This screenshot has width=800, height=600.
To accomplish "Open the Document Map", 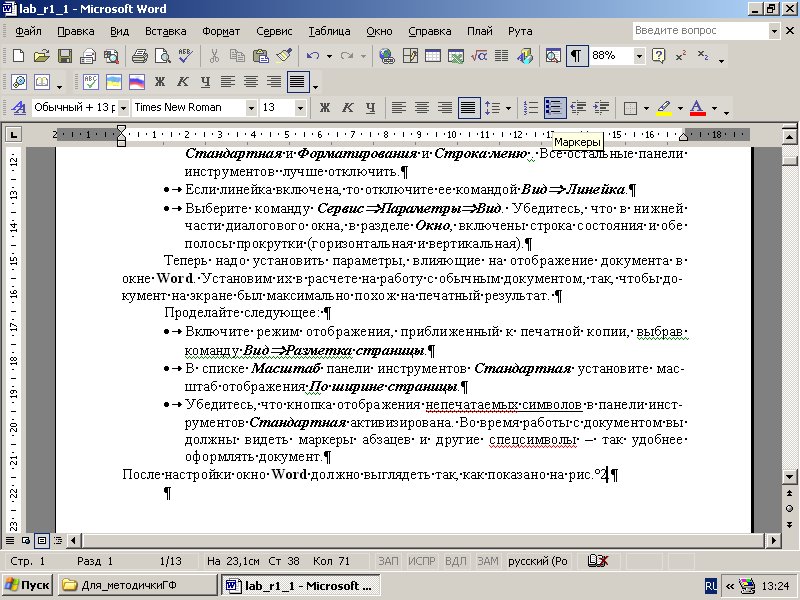I will click(x=553, y=56).
